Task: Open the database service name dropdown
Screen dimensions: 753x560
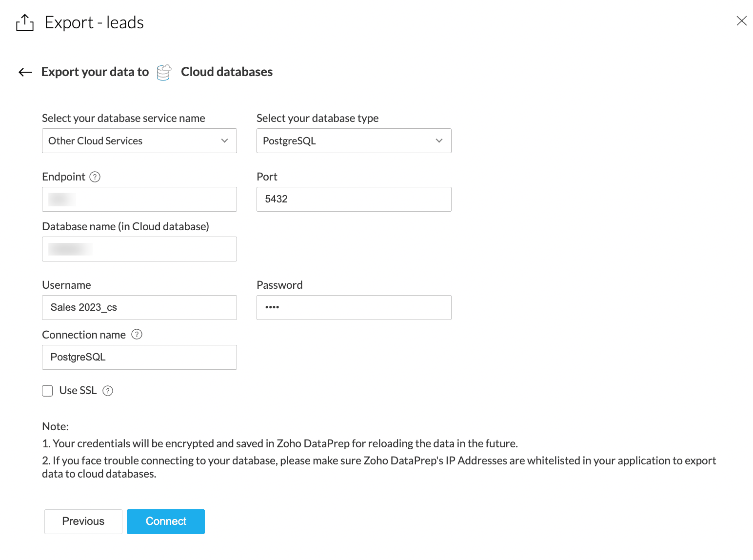Action: click(x=139, y=141)
